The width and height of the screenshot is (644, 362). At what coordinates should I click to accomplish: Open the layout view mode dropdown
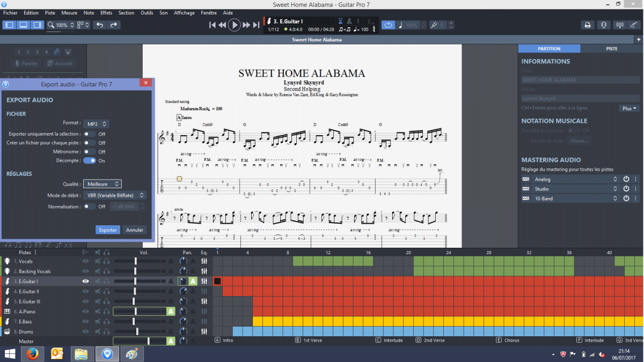(82, 25)
